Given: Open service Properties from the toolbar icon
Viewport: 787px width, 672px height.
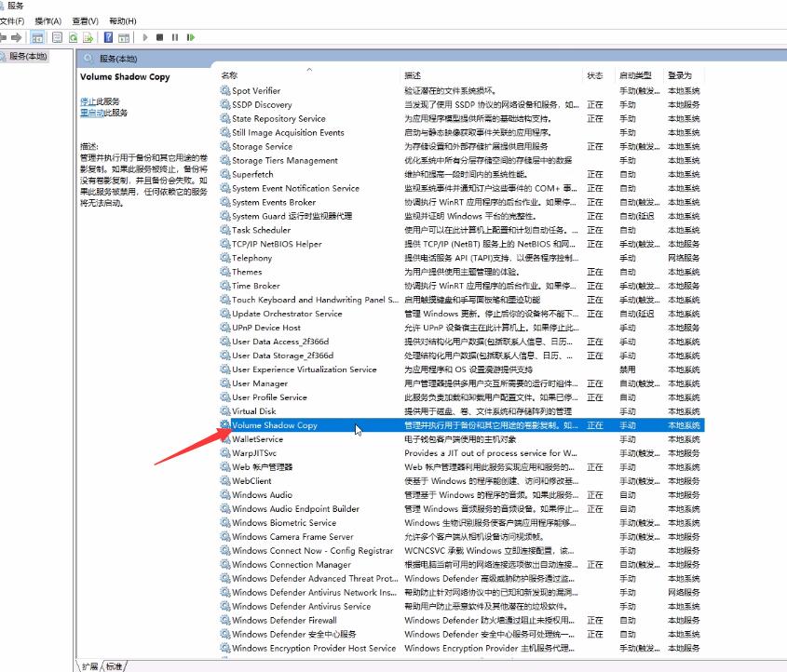Looking at the screenshot, I should pyautogui.click(x=57, y=37).
